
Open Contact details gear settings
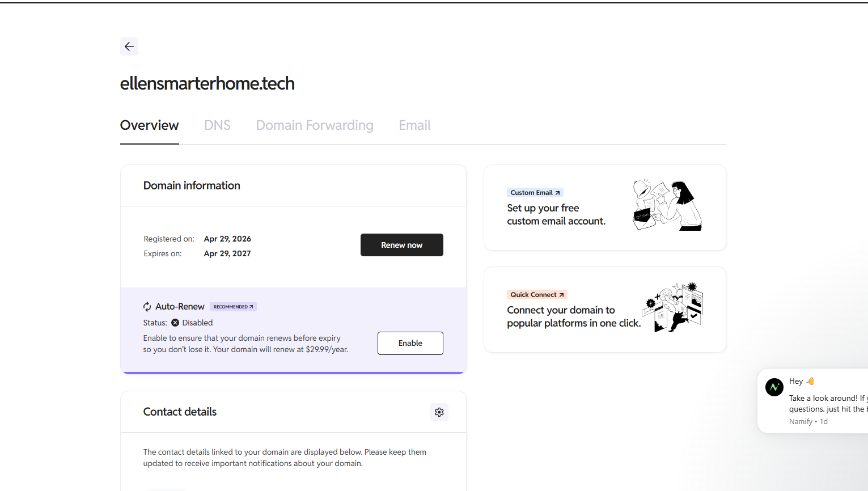tap(439, 412)
